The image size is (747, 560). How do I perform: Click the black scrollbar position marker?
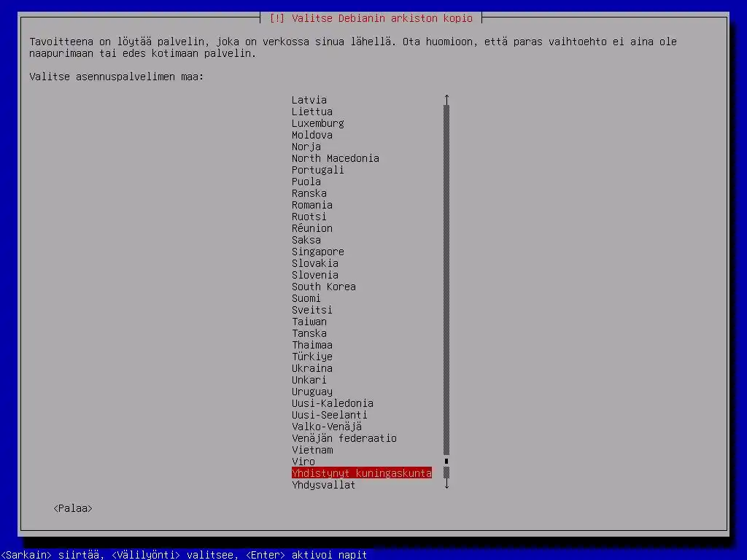tap(446, 461)
